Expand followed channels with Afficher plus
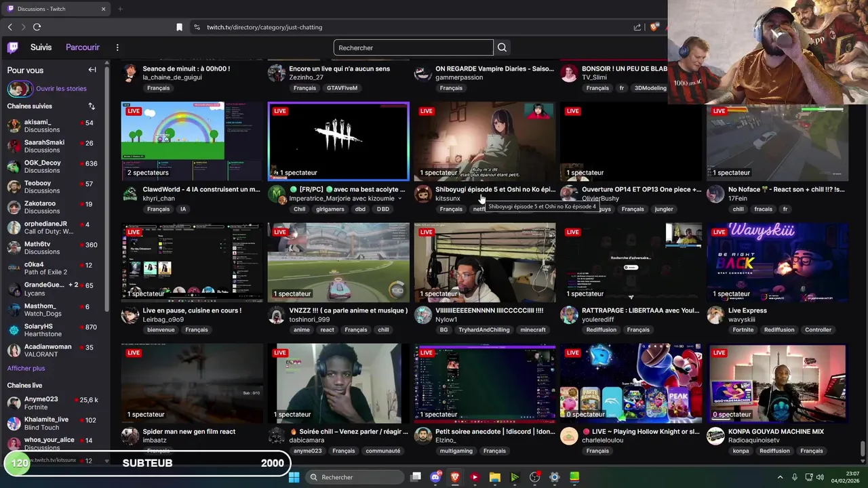The width and height of the screenshot is (868, 488). pyautogui.click(x=26, y=368)
